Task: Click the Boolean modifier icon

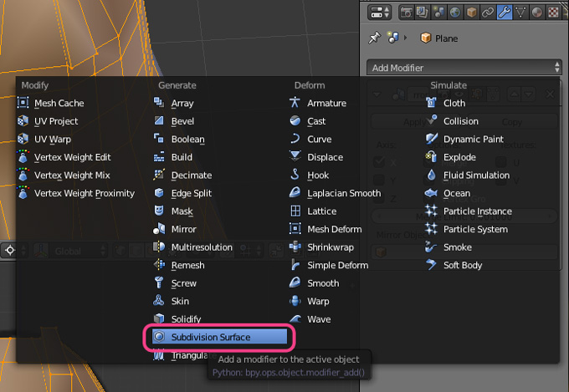Action: (x=159, y=139)
